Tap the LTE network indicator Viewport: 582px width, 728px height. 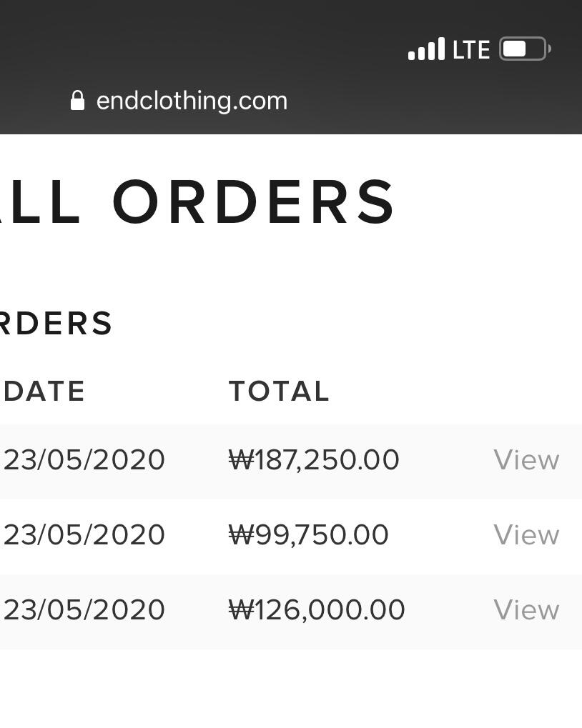[471, 49]
